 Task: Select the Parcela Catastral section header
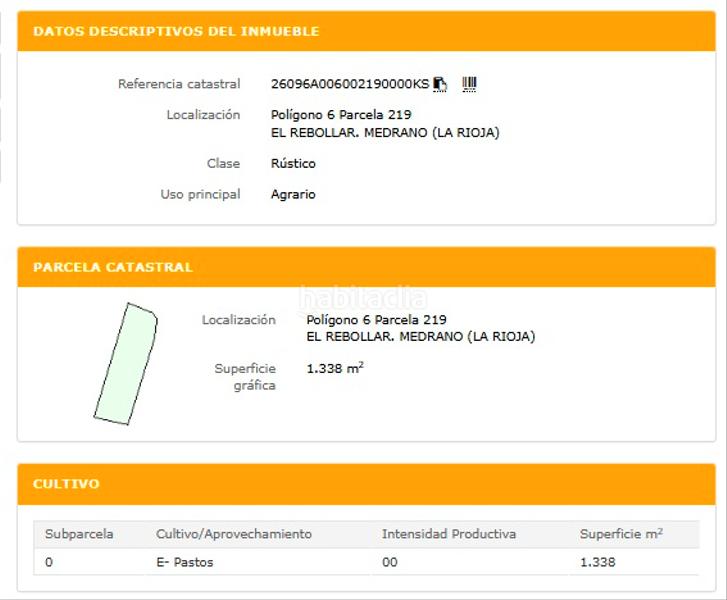(113, 267)
